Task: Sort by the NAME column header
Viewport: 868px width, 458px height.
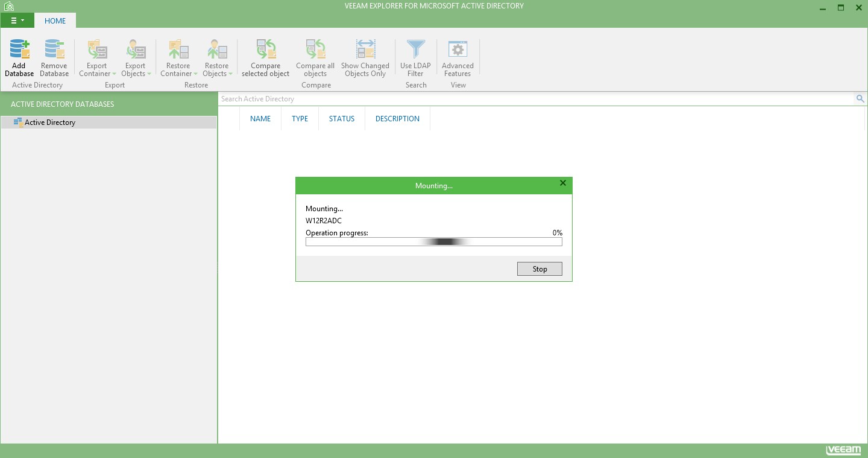Action: pyautogui.click(x=260, y=119)
